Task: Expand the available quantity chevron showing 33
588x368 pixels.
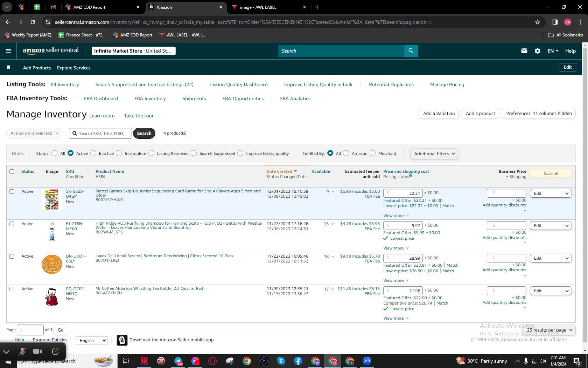Action: (332, 224)
